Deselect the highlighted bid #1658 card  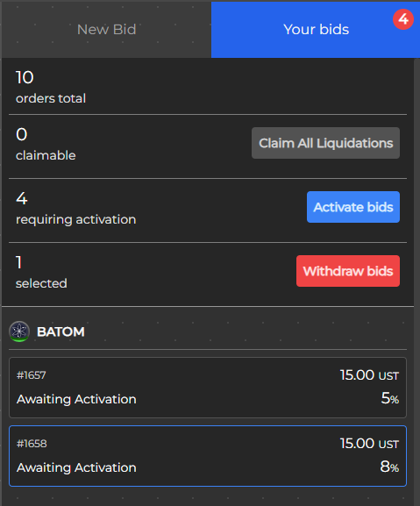[208, 456]
